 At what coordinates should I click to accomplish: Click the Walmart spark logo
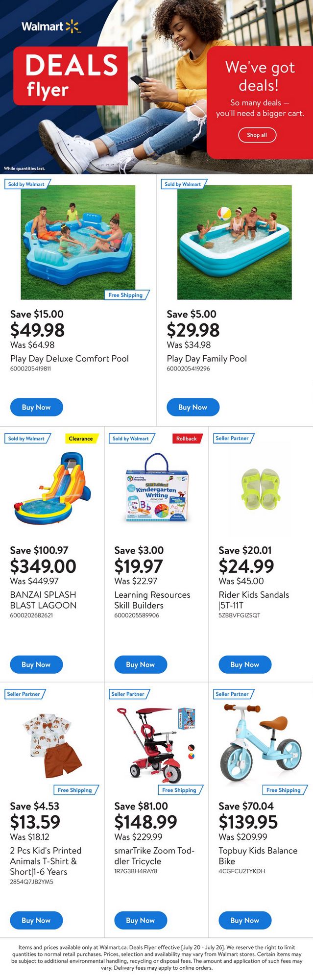(x=72, y=26)
